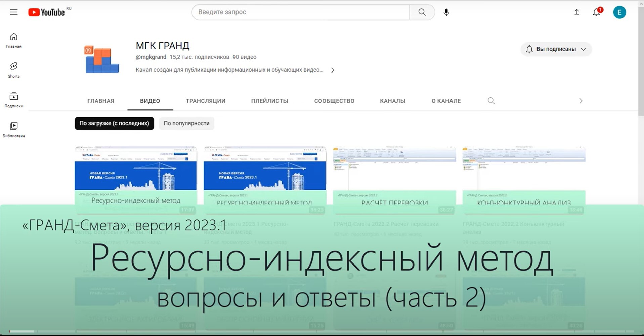Open account avatar menu labeled E
This screenshot has height=336, width=644.
point(619,12)
